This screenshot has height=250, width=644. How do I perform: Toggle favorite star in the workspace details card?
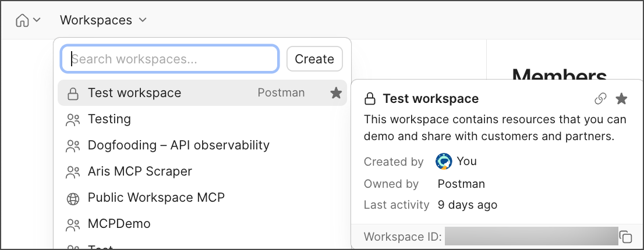click(x=621, y=99)
